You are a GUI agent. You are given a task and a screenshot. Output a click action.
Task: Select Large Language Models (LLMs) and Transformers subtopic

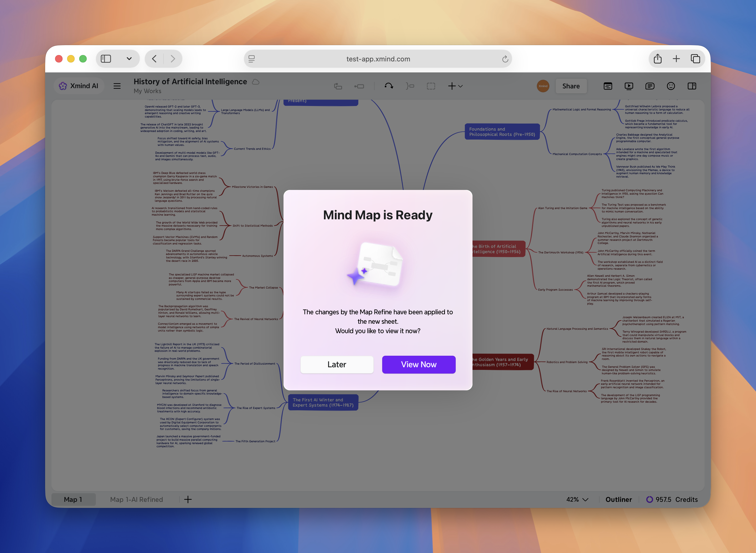click(245, 111)
